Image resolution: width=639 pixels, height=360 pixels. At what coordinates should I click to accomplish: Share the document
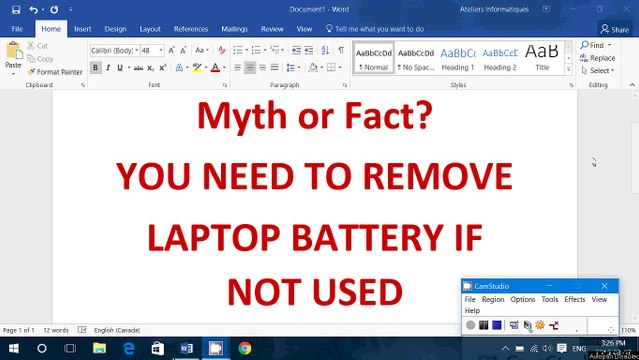coord(615,29)
